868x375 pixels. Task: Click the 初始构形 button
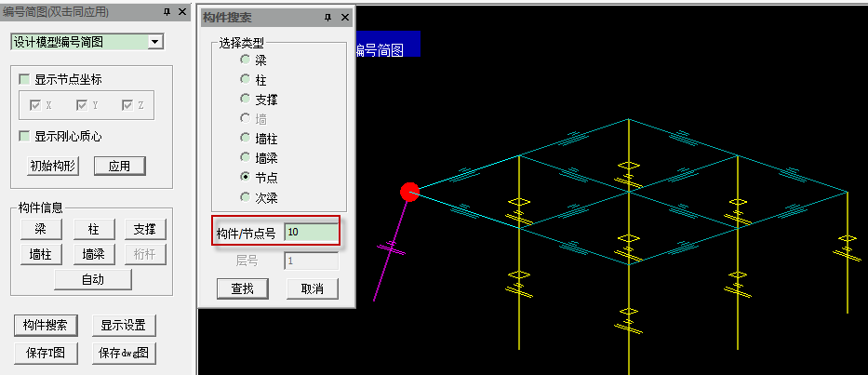pos(54,166)
